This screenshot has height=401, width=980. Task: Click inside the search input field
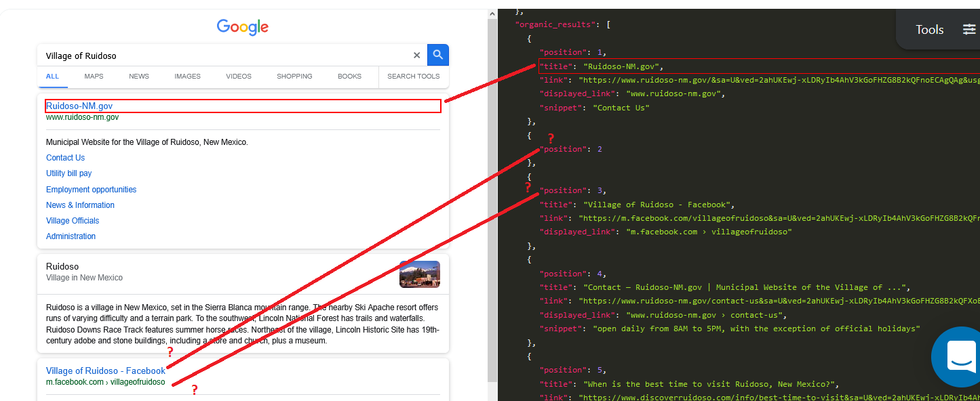[203, 55]
